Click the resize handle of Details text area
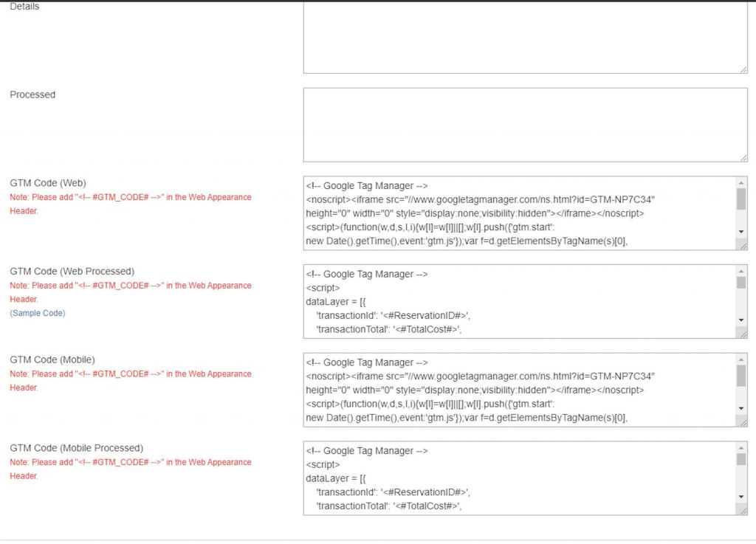This screenshot has width=756, height=544. tap(743, 69)
